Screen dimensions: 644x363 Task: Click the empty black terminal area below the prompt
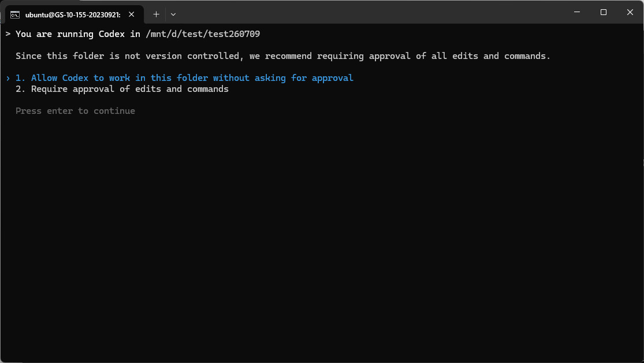tap(322, 239)
